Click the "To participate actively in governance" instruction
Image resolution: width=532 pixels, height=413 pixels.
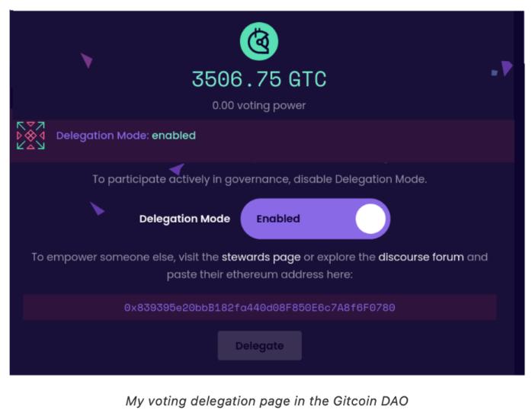[259, 180]
